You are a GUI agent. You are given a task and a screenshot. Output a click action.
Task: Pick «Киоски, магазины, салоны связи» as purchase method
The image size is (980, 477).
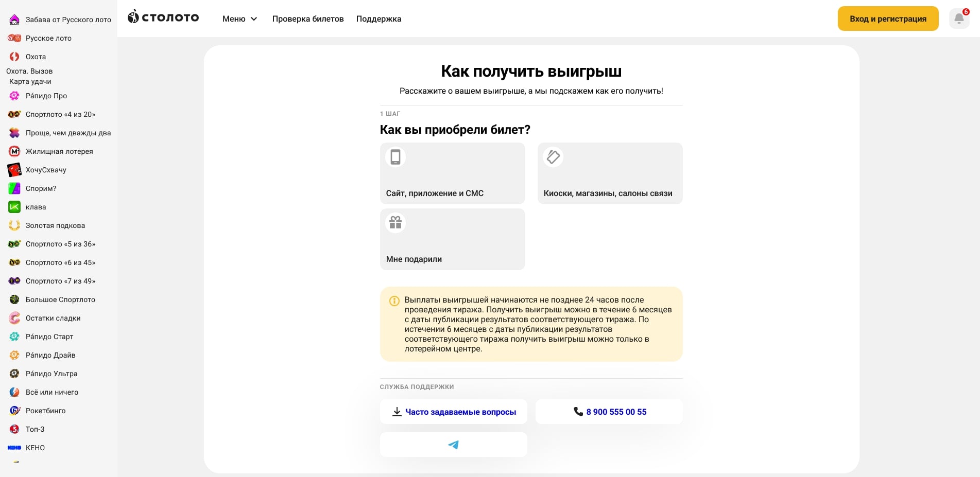pos(610,173)
